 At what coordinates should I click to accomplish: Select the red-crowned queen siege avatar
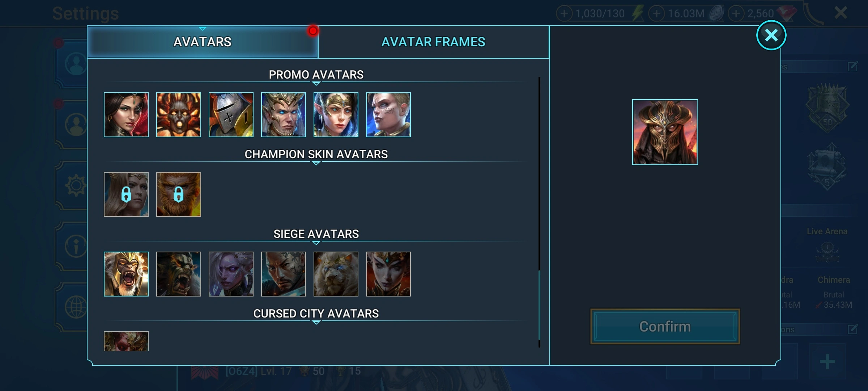(388, 274)
